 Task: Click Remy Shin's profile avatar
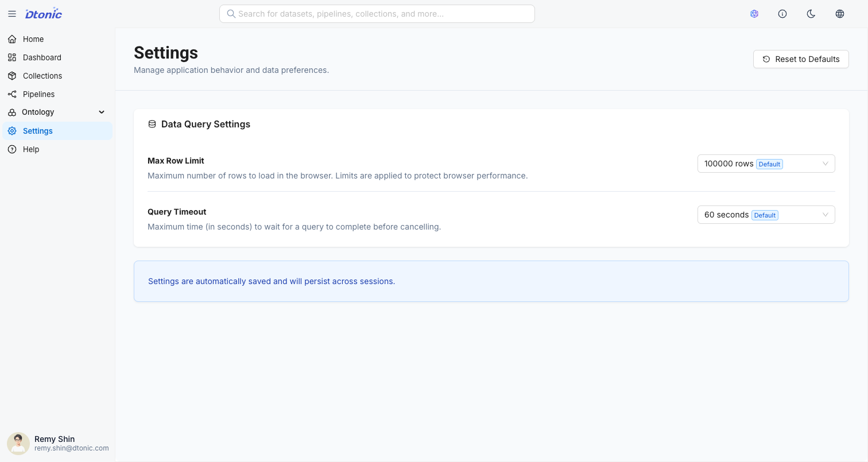(x=18, y=444)
